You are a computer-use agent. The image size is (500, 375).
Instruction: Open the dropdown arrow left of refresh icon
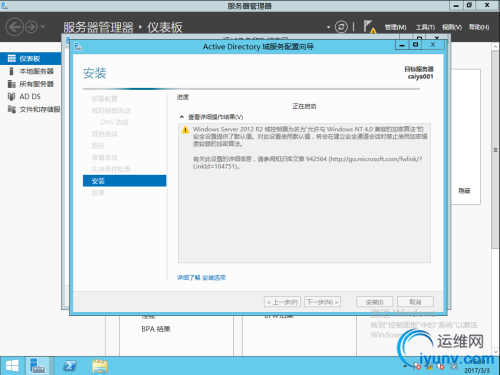[x=328, y=27]
